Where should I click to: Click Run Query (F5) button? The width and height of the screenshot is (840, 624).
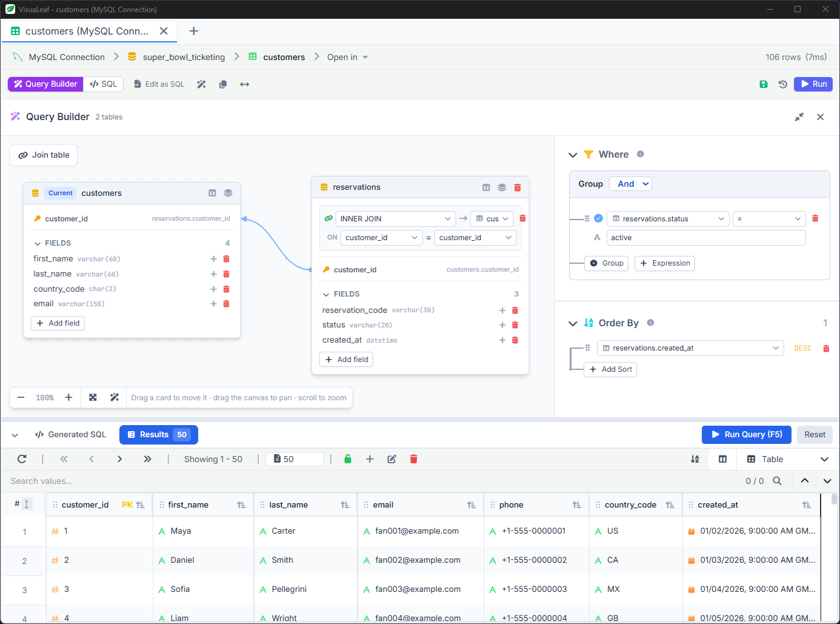(x=747, y=434)
